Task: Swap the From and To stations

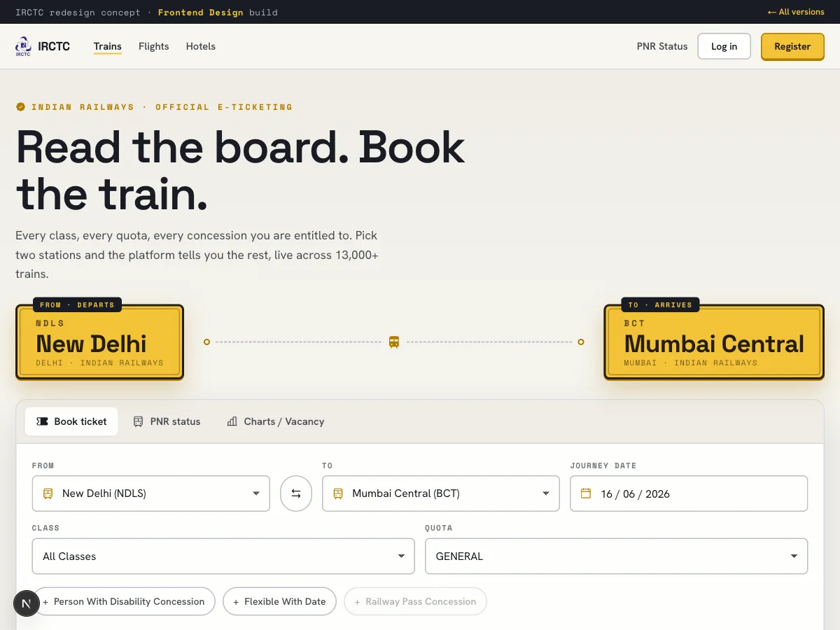Action: pos(296,493)
